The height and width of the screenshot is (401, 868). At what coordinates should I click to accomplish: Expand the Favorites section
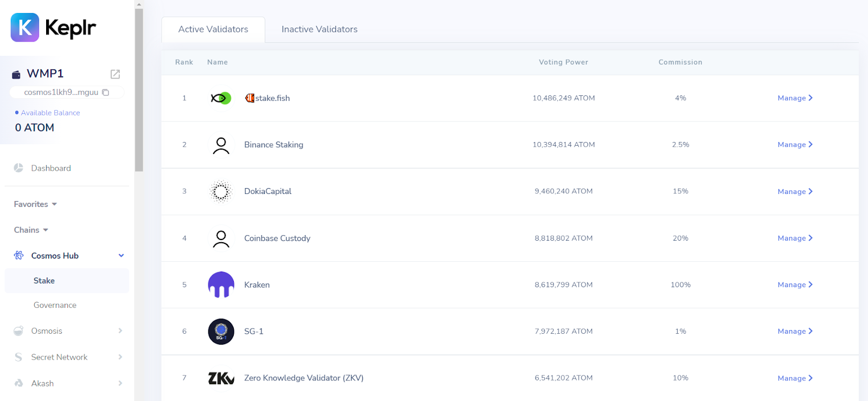35,204
